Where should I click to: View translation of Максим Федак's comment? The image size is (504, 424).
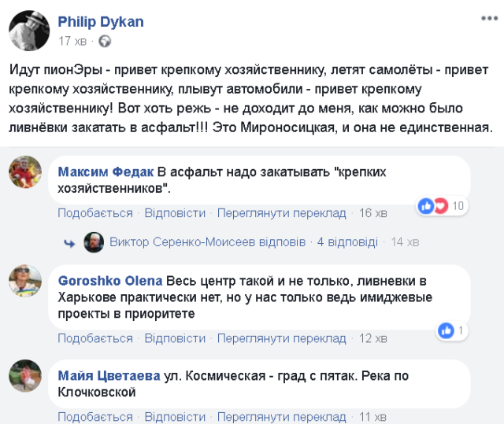[282, 213]
